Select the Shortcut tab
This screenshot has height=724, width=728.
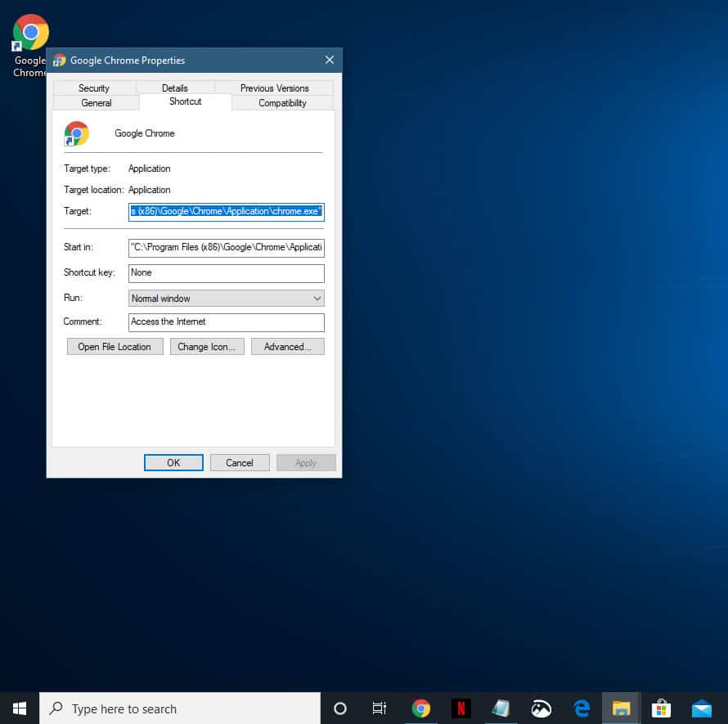click(x=185, y=101)
